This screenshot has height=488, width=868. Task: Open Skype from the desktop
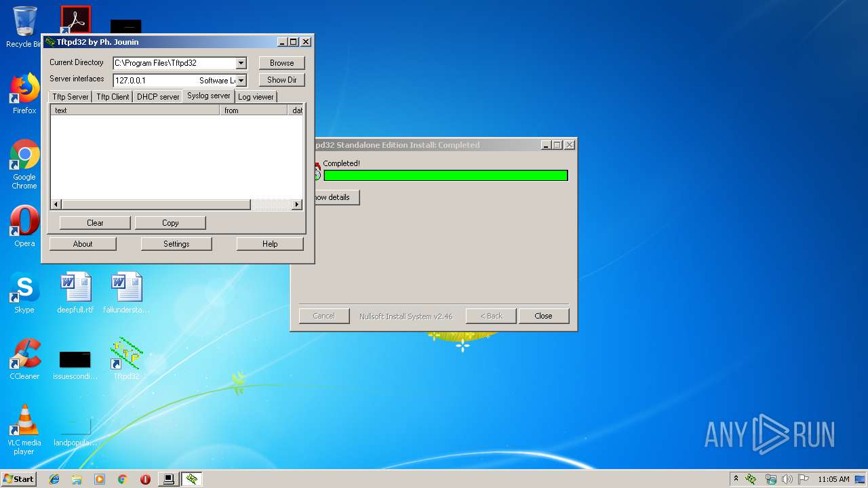[24, 292]
